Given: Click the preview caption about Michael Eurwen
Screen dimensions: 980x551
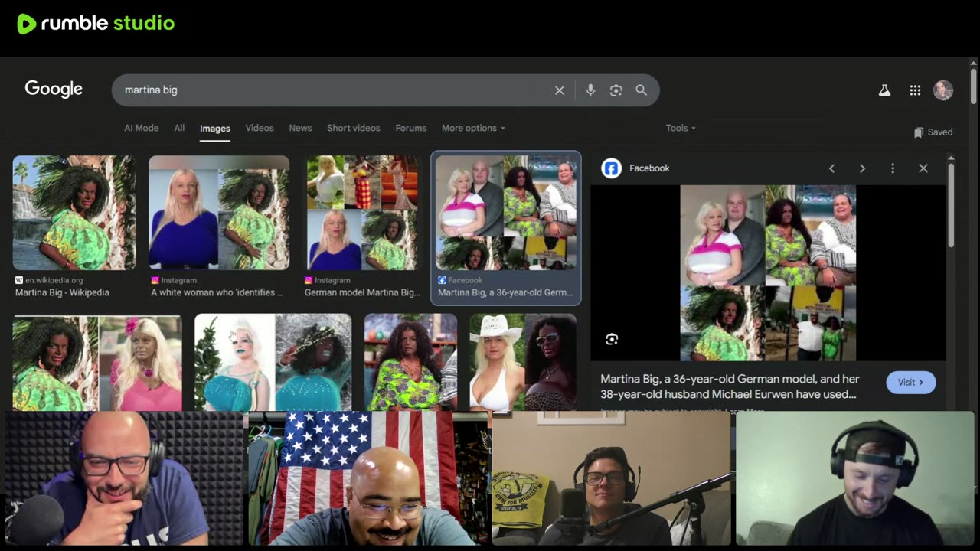Looking at the screenshot, I should [730, 386].
